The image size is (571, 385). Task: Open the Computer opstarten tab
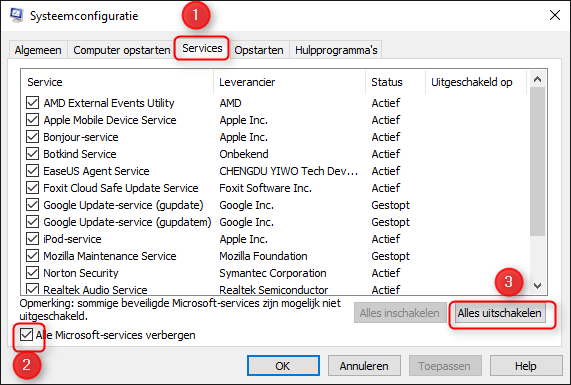click(x=122, y=50)
